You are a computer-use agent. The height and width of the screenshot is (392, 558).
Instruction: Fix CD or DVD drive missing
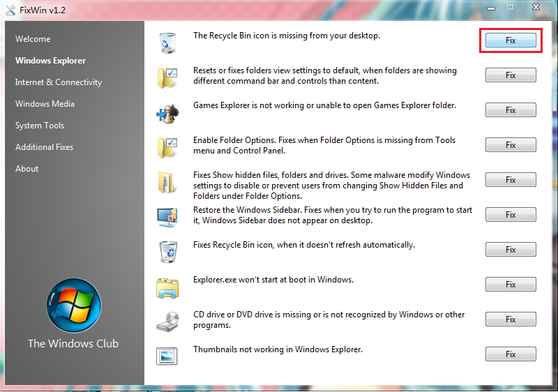[x=511, y=319]
